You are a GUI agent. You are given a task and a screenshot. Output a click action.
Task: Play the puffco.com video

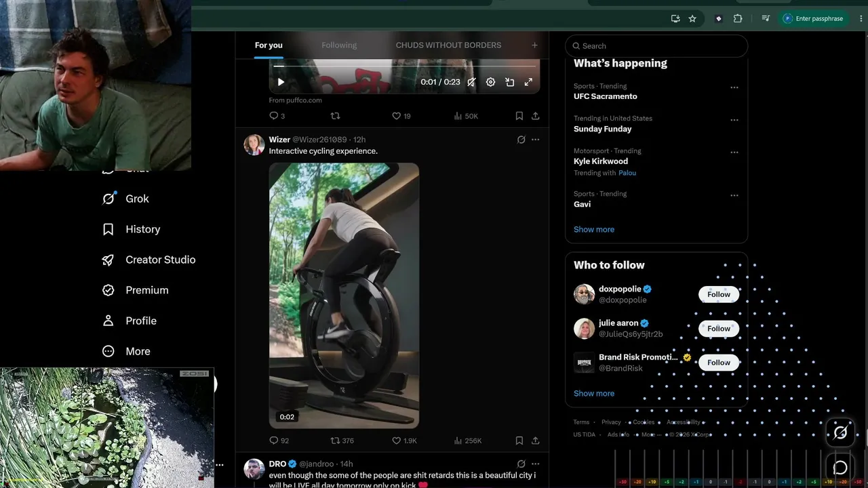coord(281,82)
